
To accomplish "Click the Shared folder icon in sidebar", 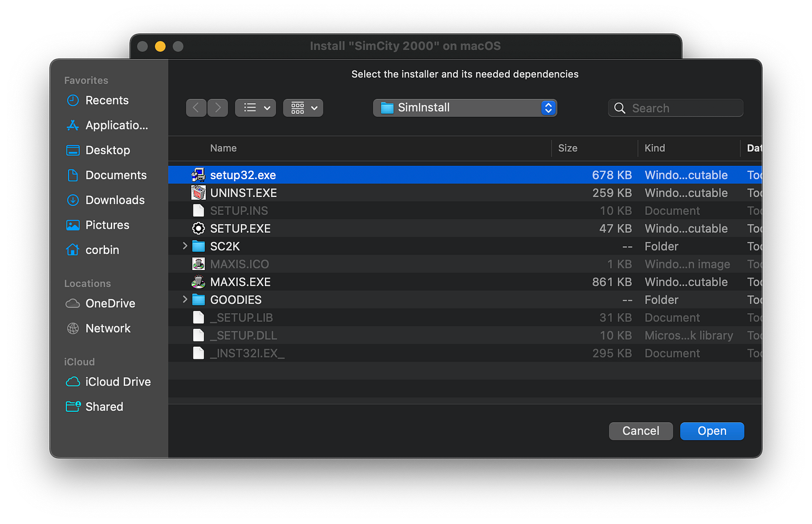I will tap(73, 406).
